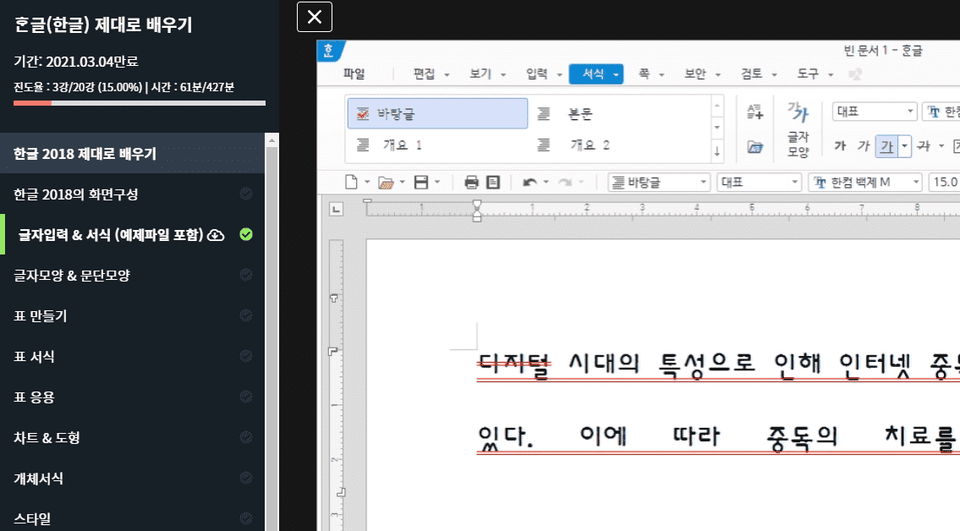Viewport: 960px width, 531px height.
Task: Click the Print Preview icon
Action: tap(493, 182)
